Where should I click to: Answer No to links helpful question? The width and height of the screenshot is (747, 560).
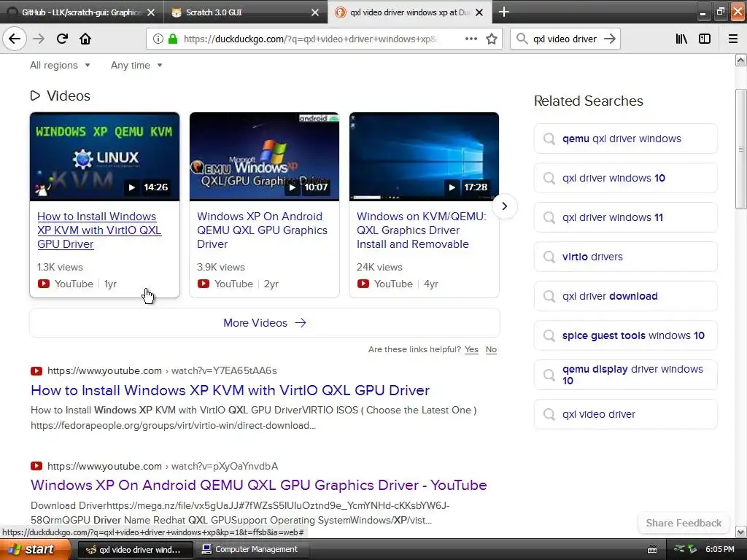491,349
